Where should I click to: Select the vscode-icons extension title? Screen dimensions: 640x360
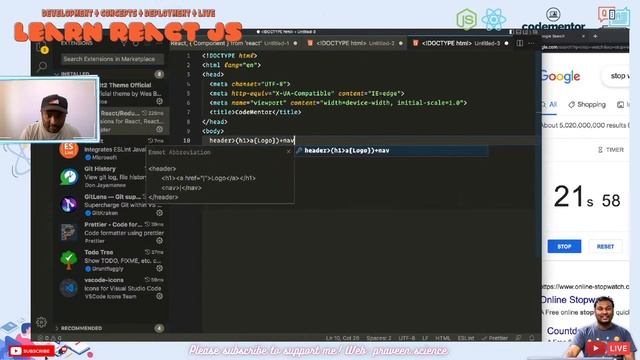pos(104,280)
